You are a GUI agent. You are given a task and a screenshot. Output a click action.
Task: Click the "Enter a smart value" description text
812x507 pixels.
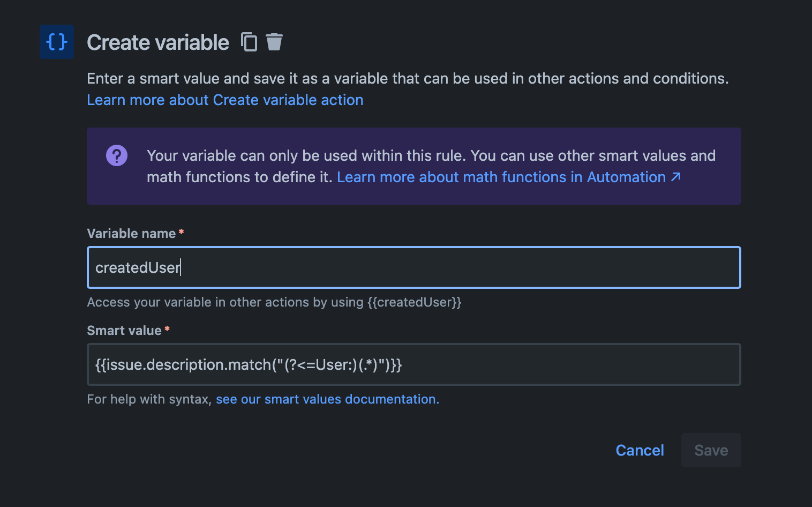click(407, 79)
